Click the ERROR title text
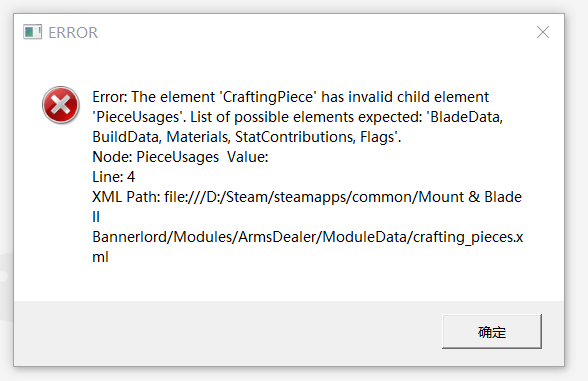 click(x=73, y=33)
